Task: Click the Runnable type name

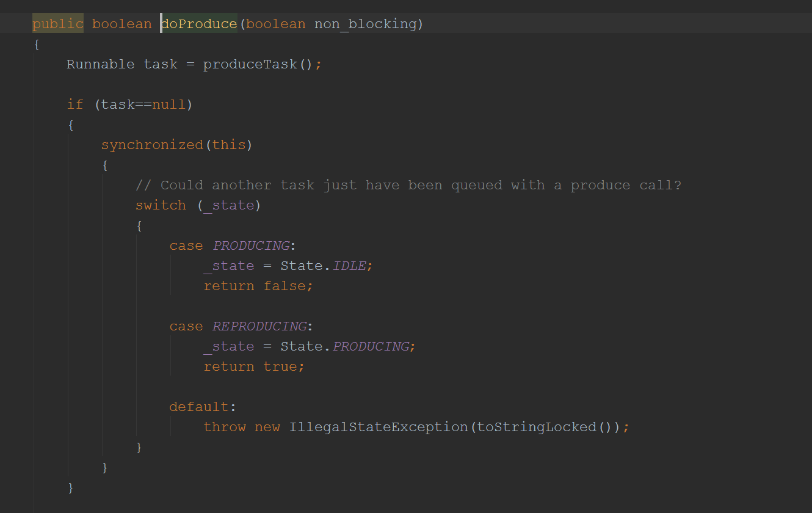Action: tap(101, 64)
